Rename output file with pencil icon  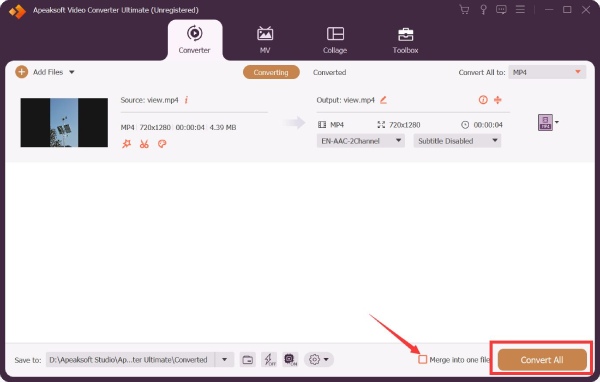point(383,100)
